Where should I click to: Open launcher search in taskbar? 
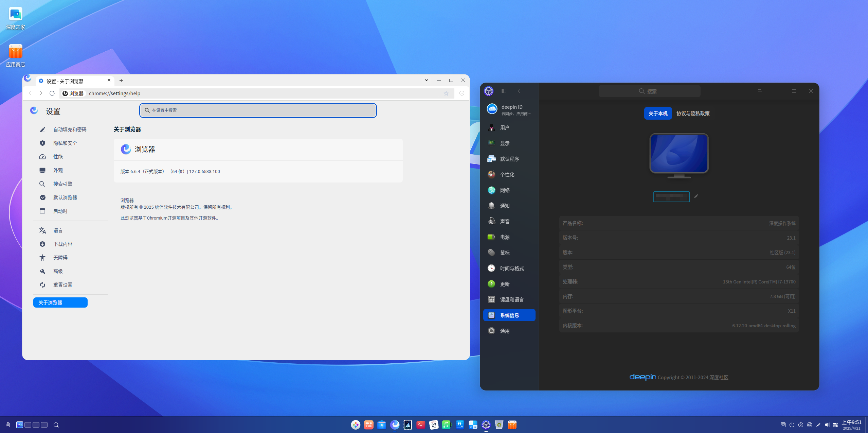[56, 425]
